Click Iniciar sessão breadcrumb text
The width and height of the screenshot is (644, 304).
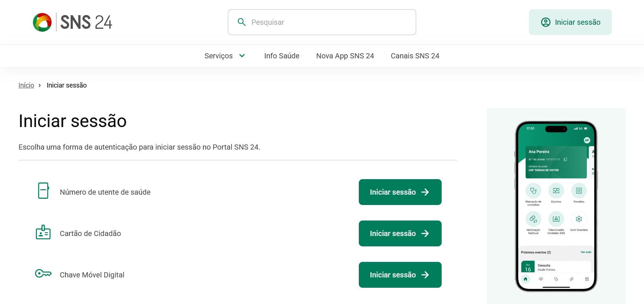(x=67, y=85)
